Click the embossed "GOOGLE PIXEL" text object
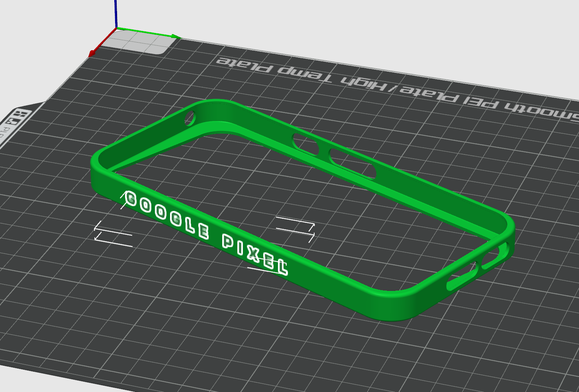 [207, 232]
